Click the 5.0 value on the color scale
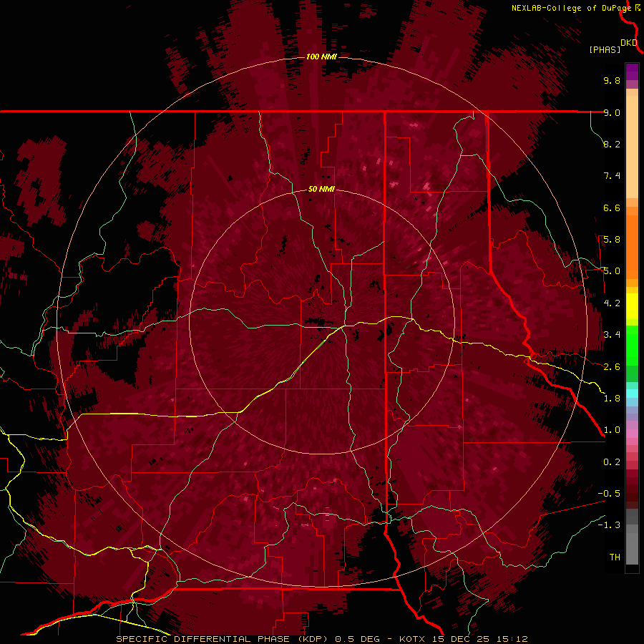Screen dimensions: 644x644 click(x=612, y=271)
